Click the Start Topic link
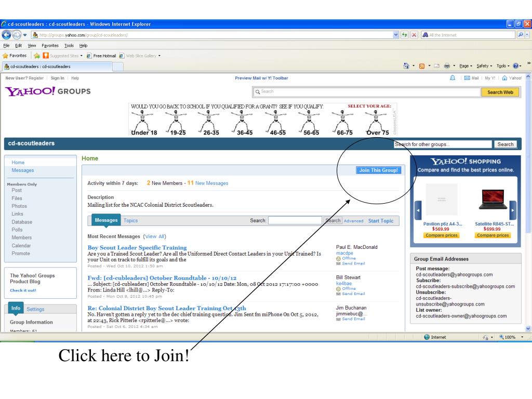Screen dimensions: 532x399 tap(381, 221)
